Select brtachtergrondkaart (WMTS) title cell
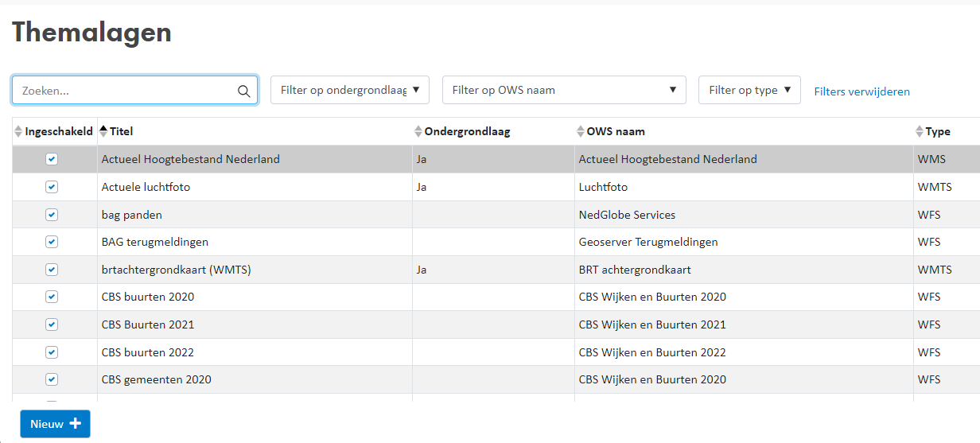Screen dimensions: 980x443 pyautogui.click(x=255, y=270)
